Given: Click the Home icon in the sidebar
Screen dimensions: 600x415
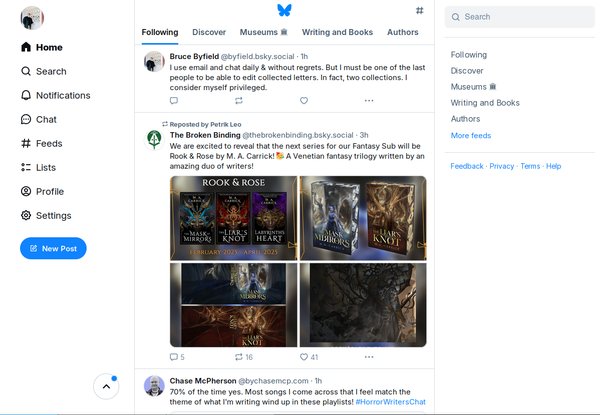Looking at the screenshot, I should click(26, 47).
